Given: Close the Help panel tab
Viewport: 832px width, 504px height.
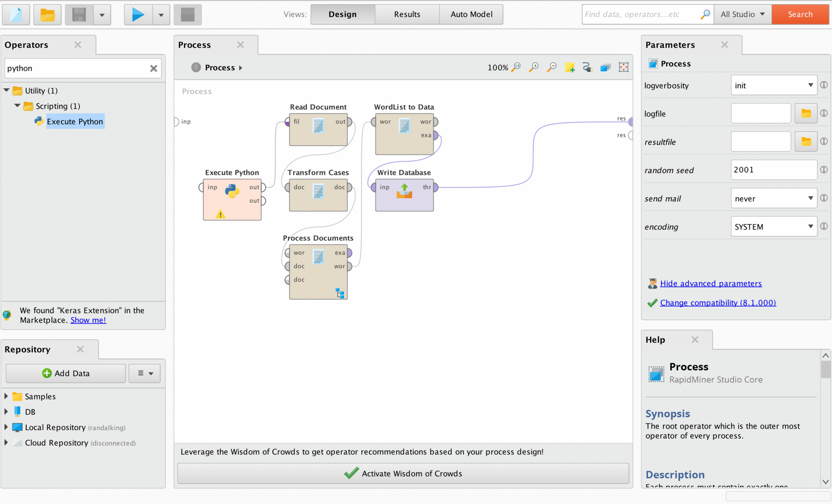Looking at the screenshot, I should tap(695, 339).
